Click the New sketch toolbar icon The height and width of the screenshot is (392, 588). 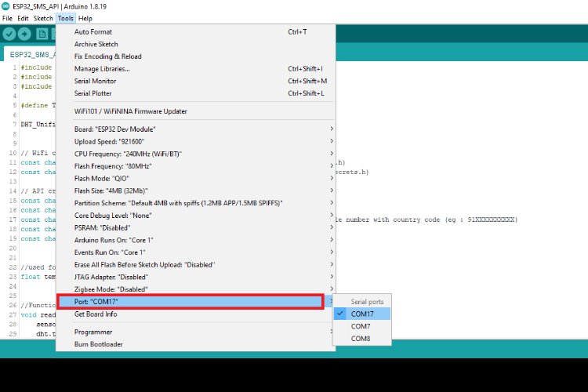pos(42,34)
